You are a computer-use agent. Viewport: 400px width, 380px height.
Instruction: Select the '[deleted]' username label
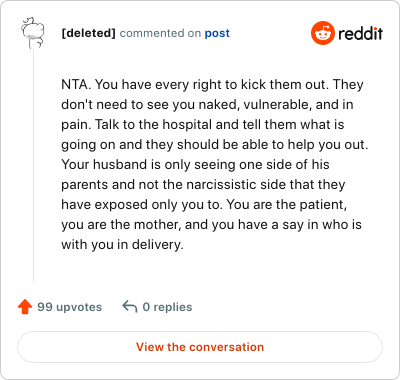coord(88,33)
